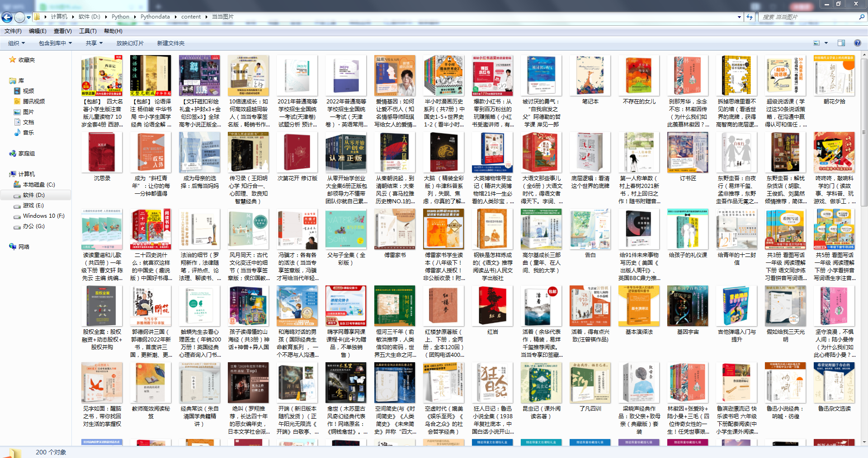This screenshot has height=458, width=868.
Task: Open the 编辑(E) menu
Action: coord(38,31)
